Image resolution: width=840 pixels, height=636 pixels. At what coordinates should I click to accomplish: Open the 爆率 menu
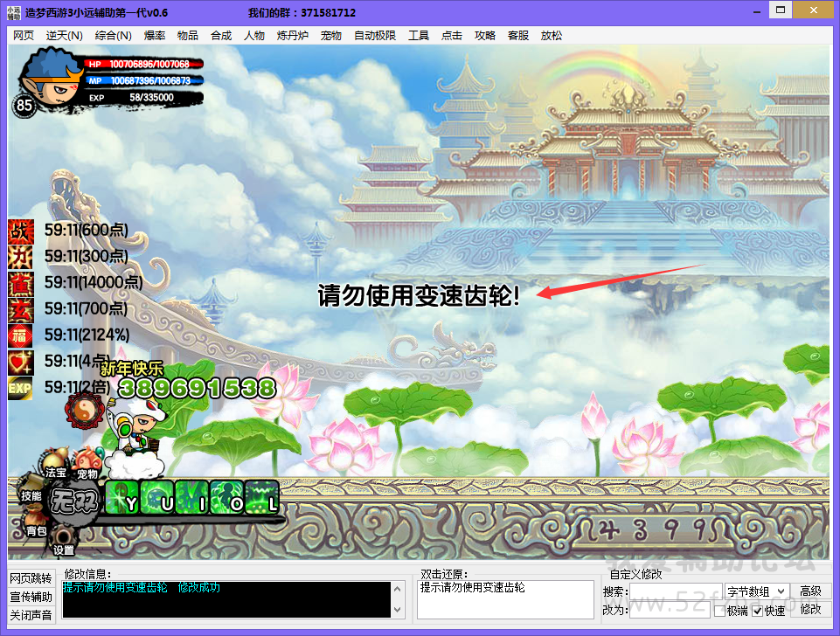(155, 36)
